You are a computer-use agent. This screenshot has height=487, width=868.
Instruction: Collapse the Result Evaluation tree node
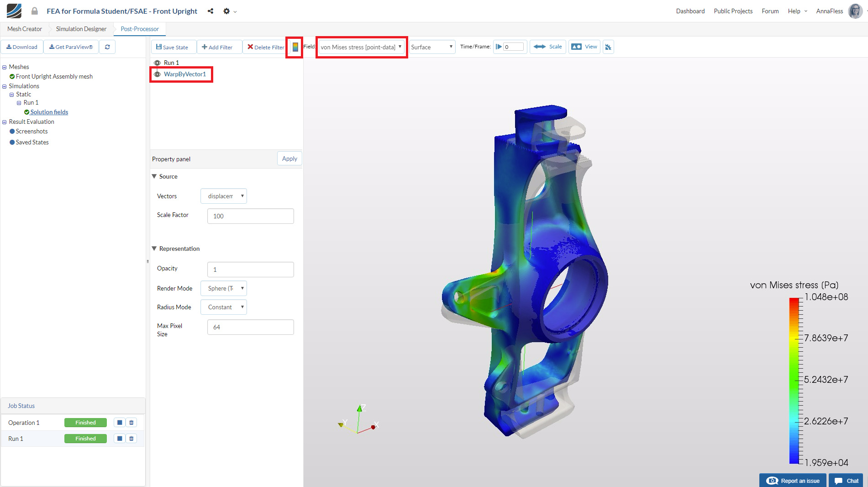(5, 122)
